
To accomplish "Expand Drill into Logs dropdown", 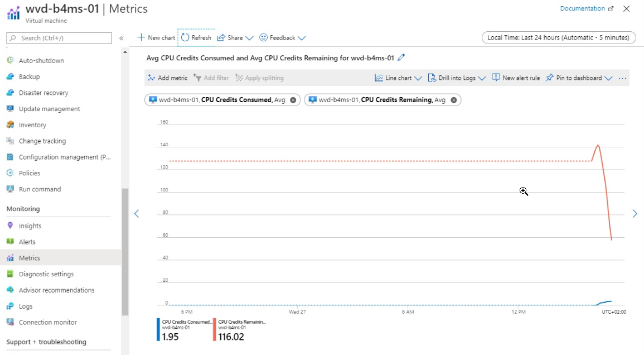I will click(x=457, y=78).
